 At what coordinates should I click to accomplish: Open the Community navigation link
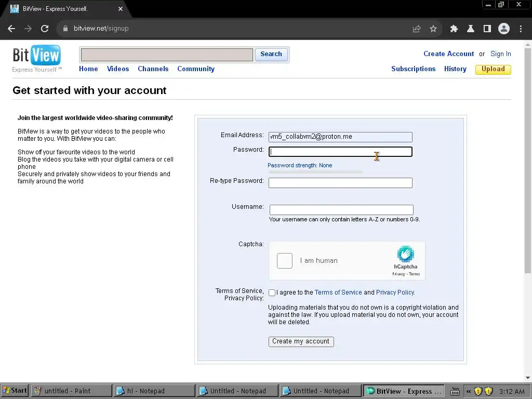click(196, 69)
